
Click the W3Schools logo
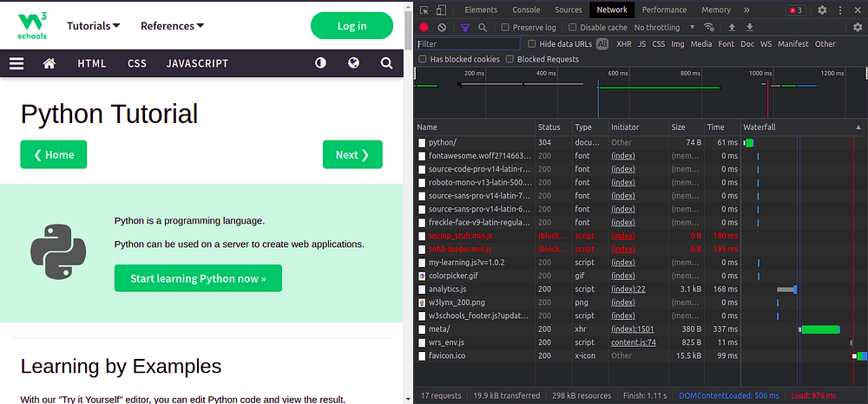point(32,26)
